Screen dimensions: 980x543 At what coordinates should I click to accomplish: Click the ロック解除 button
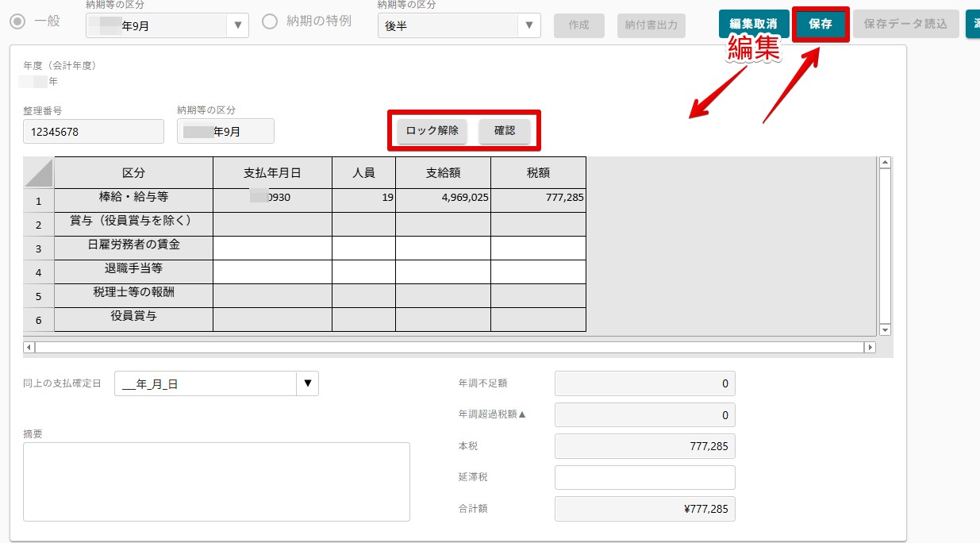coord(432,131)
